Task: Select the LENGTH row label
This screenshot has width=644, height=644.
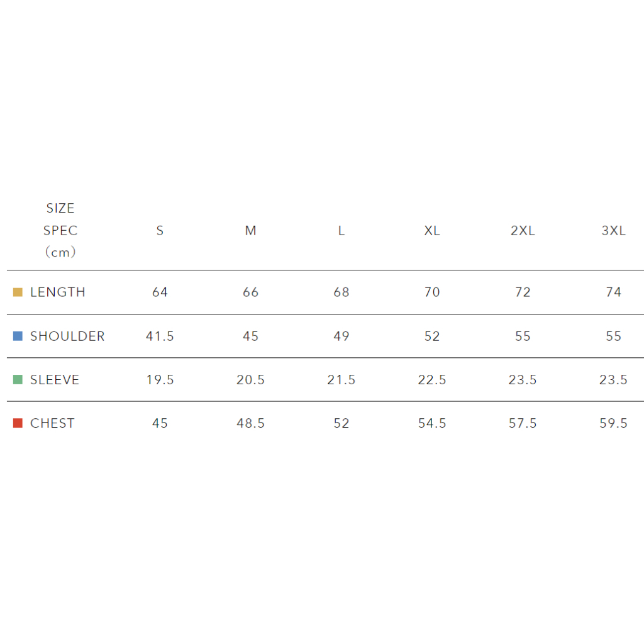Action: pos(57,292)
